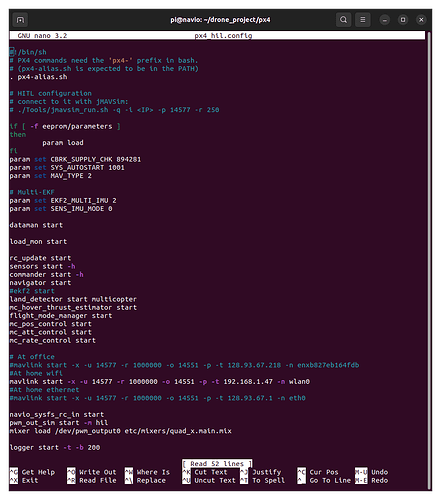441x500 pixels.
Task: Minimize the terminal window
Action: click(x=385, y=20)
